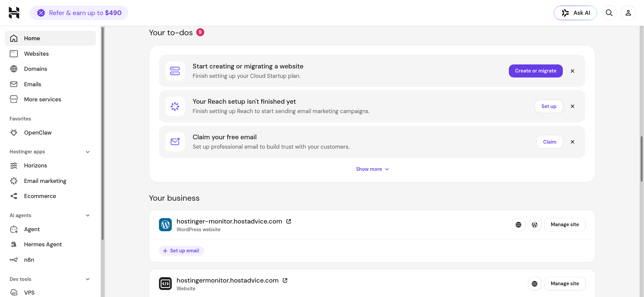Expand to-dos with Show more

coord(372,169)
